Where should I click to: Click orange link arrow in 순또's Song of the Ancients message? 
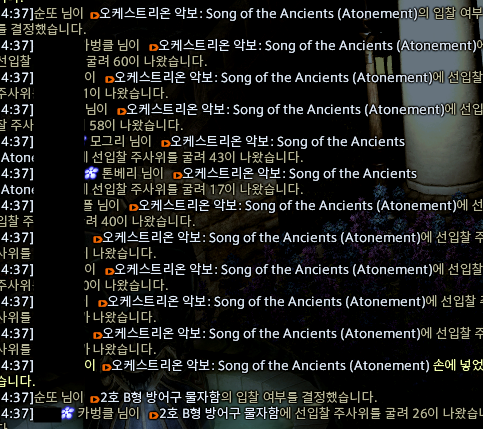(x=95, y=15)
